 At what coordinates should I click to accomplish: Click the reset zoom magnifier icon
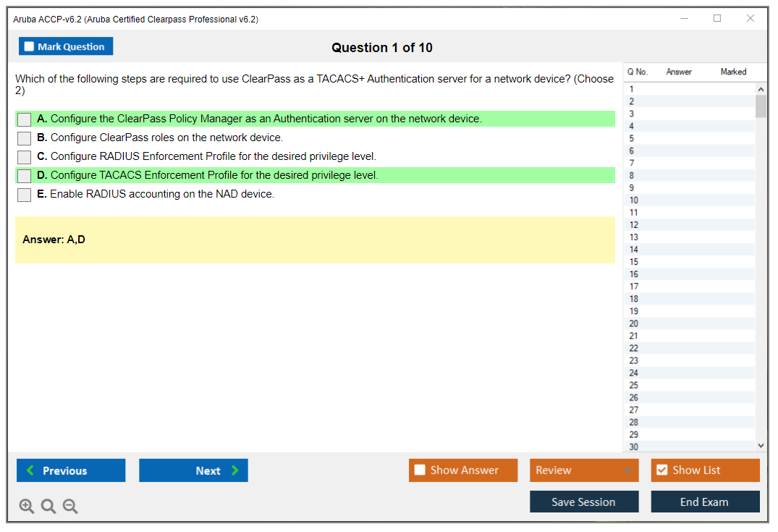(x=48, y=507)
